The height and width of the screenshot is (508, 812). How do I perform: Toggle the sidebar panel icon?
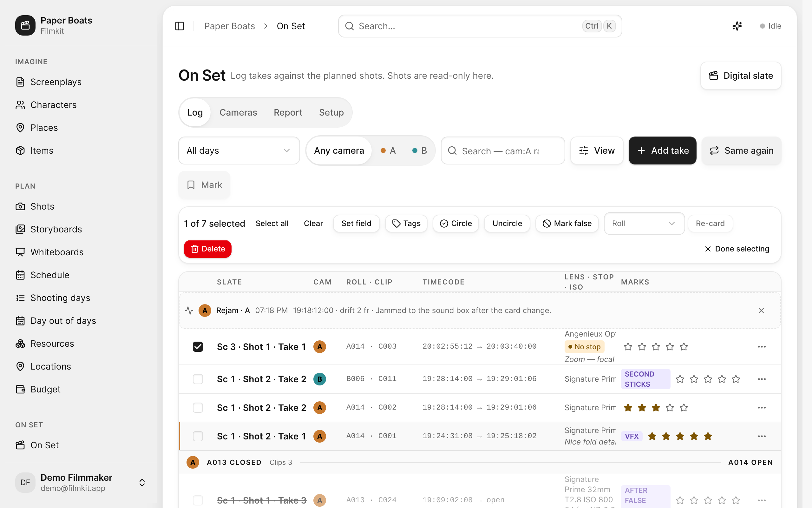pos(180,26)
